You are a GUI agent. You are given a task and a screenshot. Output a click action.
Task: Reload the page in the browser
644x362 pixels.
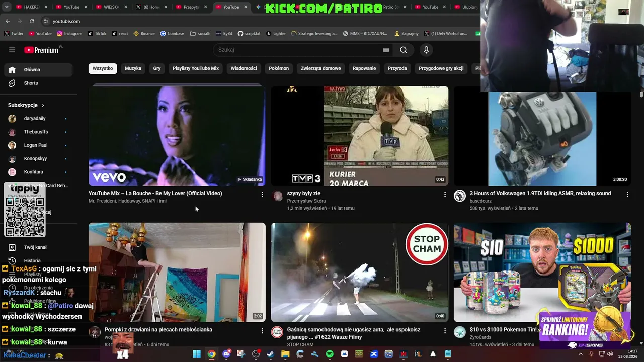click(32, 21)
